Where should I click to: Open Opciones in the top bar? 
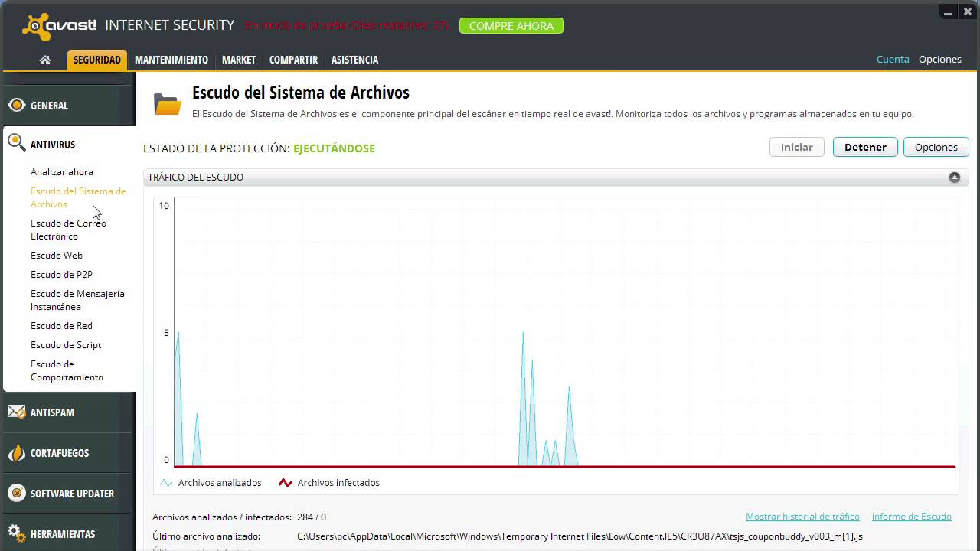click(x=940, y=59)
